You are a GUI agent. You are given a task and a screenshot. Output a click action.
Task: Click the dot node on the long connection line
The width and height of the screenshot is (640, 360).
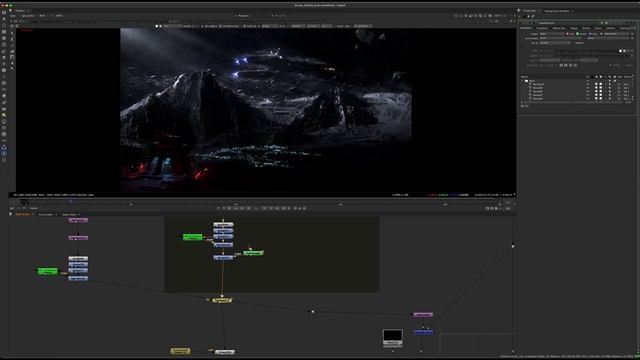point(313,311)
